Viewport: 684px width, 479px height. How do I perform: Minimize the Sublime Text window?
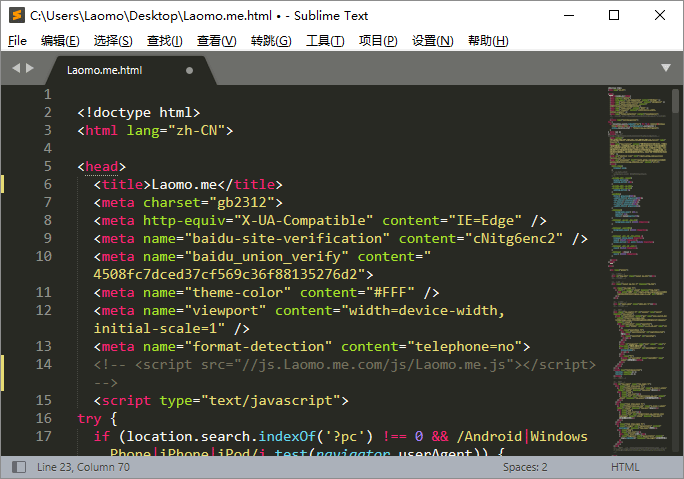(569, 15)
